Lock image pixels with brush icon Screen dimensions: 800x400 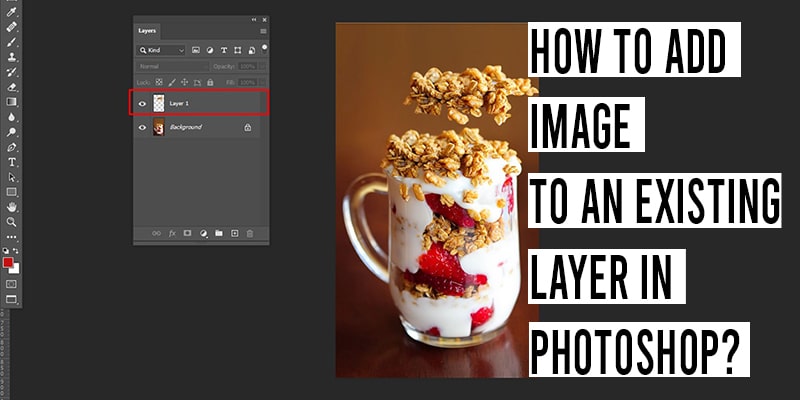(172, 82)
